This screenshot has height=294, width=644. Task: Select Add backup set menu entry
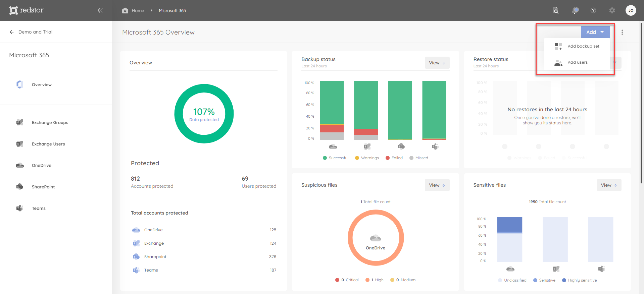click(x=577, y=46)
